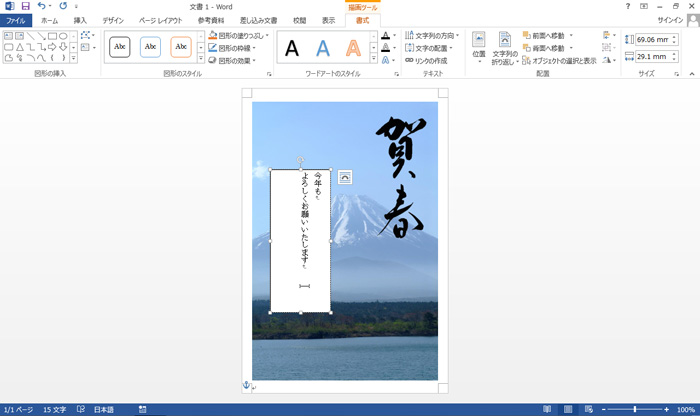Click the object anchor icon on the page
Screen dimensions: 700x416
(246, 384)
